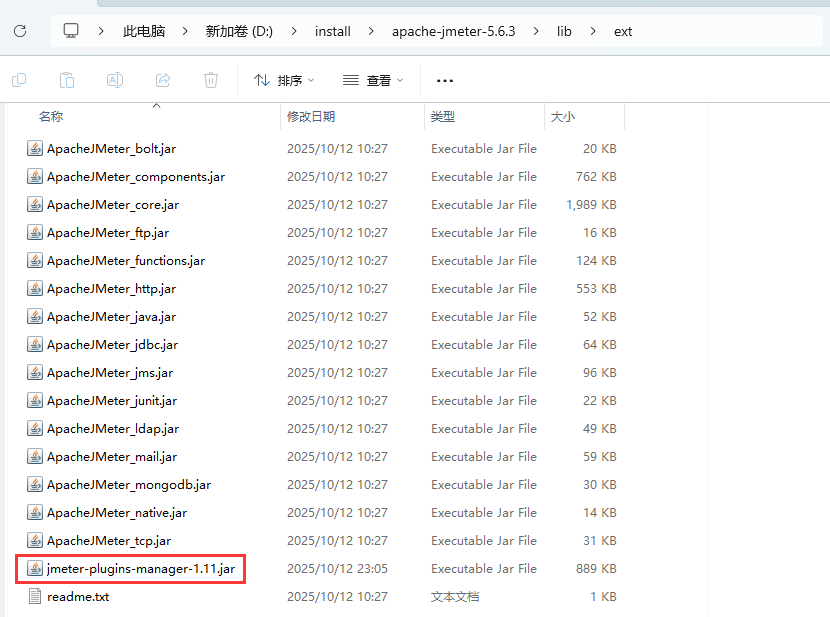Select file name ApacheJMeter_components.jar
This screenshot has height=617, width=830.
click(x=136, y=177)
